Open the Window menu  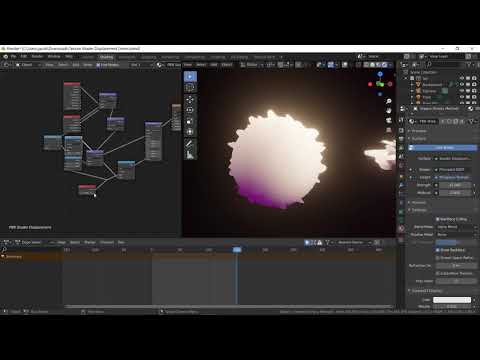click(x=54, y=57)
